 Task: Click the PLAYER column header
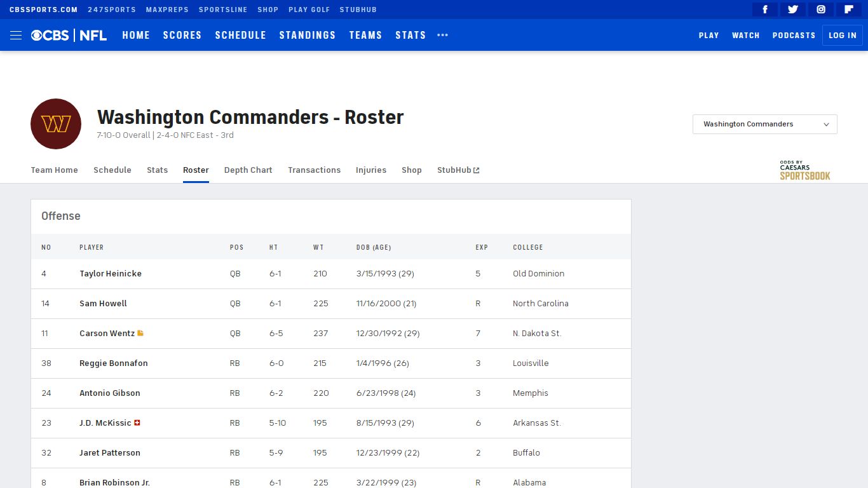point(92,247)
